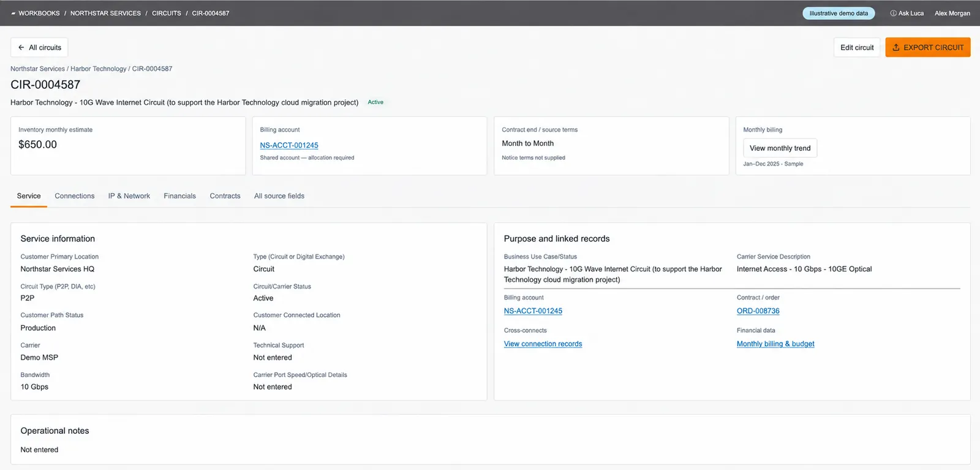Click the Illustrative demo data badge
Screen dimensions: 980x470
point(839,13)
